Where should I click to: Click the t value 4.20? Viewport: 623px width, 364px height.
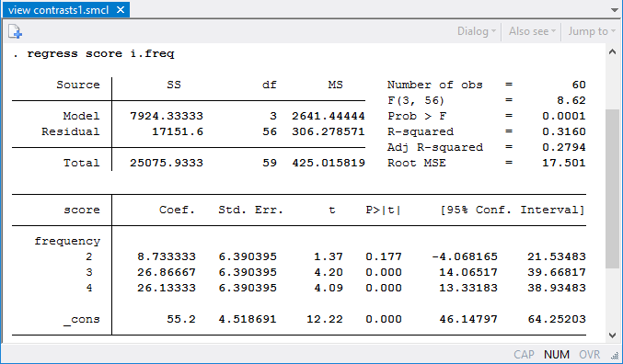tap(329, 272)
